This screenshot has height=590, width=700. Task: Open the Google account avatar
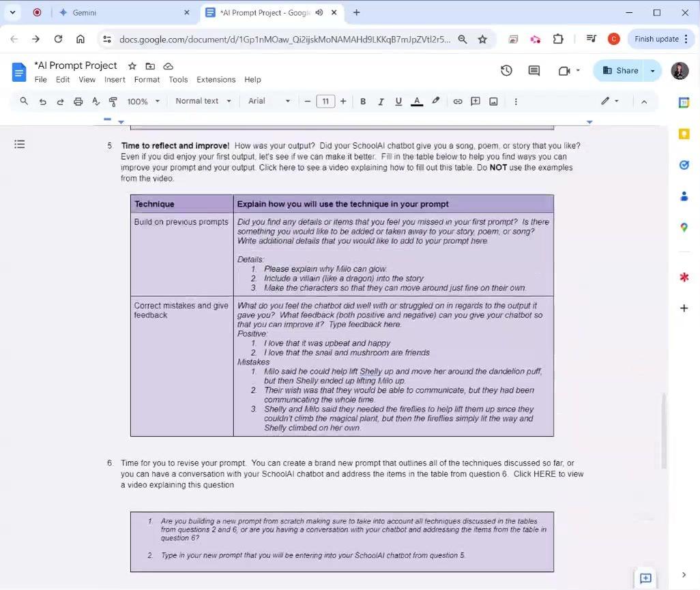(x=680, y=70)
